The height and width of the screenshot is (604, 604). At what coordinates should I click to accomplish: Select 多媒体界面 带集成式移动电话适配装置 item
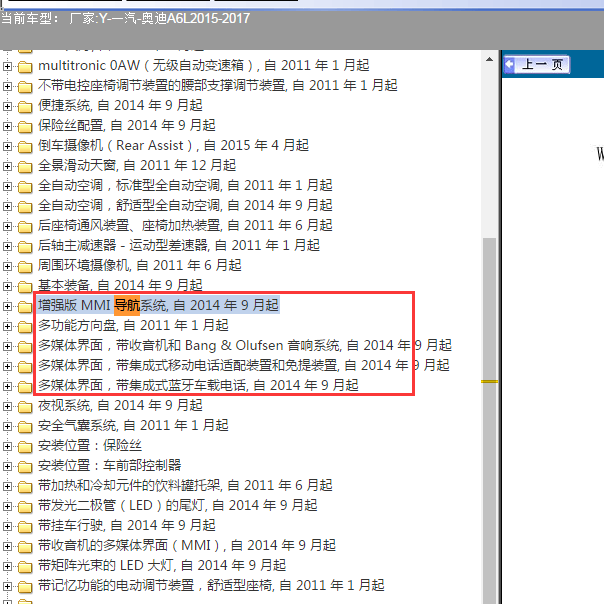(x=243, y=366)
